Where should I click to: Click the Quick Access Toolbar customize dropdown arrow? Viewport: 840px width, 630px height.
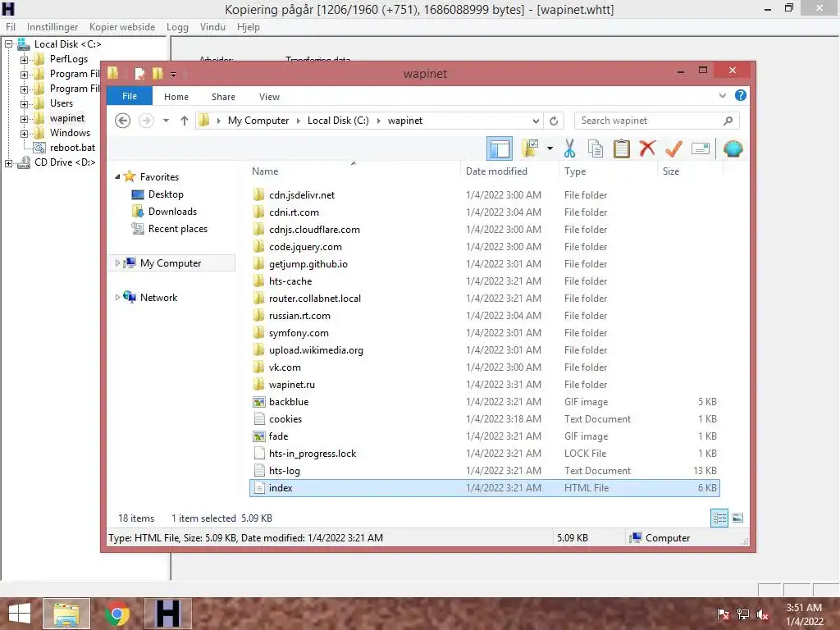pyautogui.click(x=173, y=74)
